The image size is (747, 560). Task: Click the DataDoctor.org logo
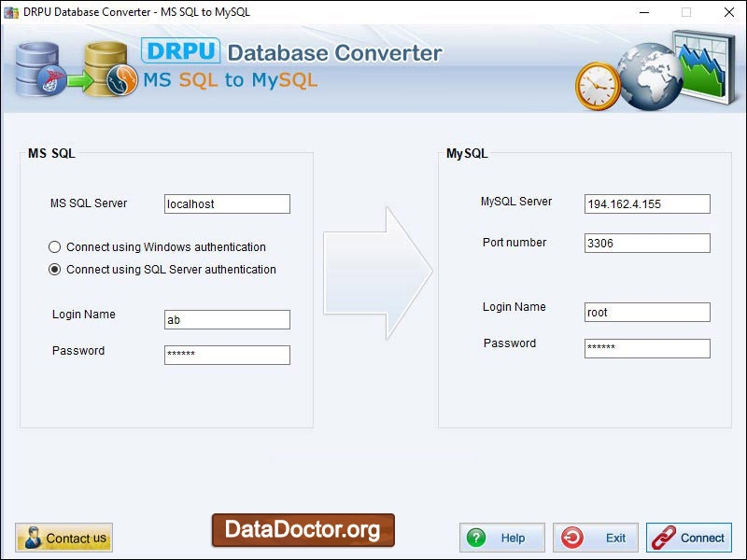click(x=303, y=529)
